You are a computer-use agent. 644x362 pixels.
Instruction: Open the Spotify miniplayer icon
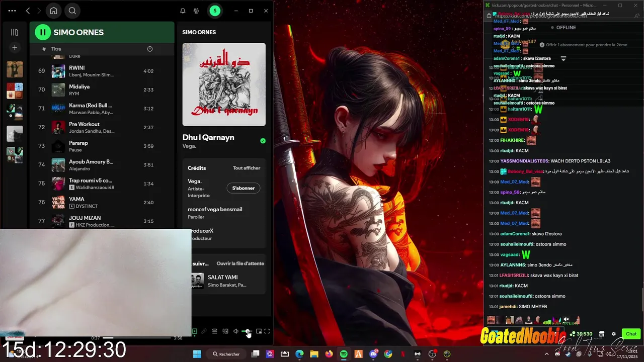click(x=259, y=331)
